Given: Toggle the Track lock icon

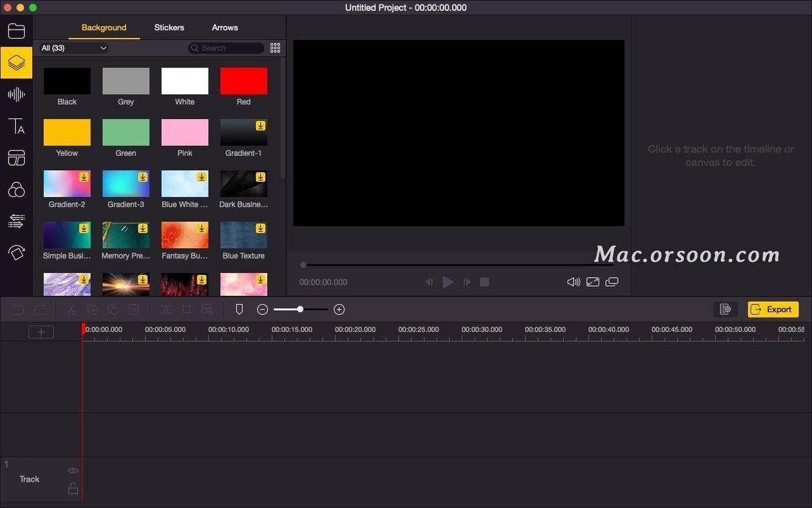Looking at the screenshot, I should click(73, 488).
